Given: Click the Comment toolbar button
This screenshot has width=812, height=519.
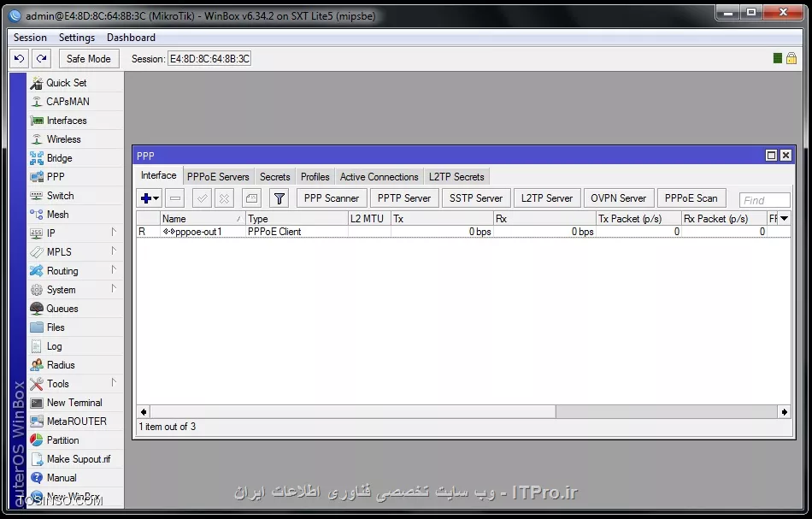Looking at the screenshot, I should pyautogui.click(x=251, y=198).
